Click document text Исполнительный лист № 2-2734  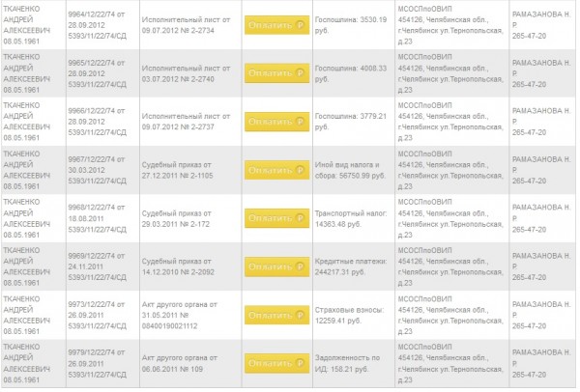pyautogui.click(x=186, y=25)
